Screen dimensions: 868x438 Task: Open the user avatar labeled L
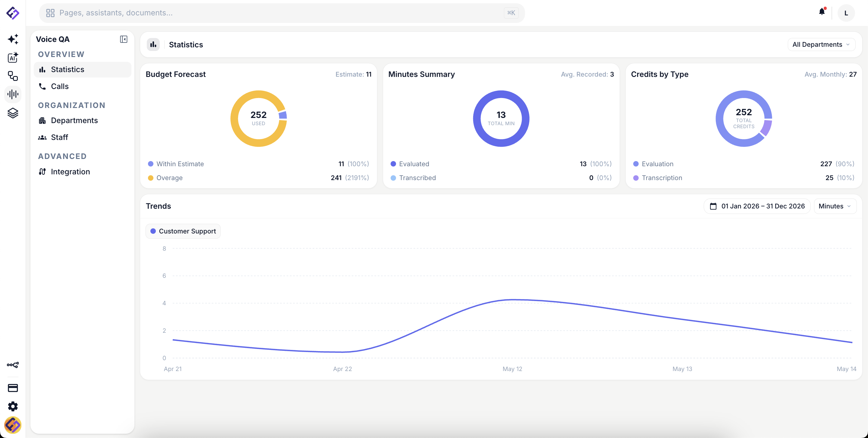click(846, 13)
